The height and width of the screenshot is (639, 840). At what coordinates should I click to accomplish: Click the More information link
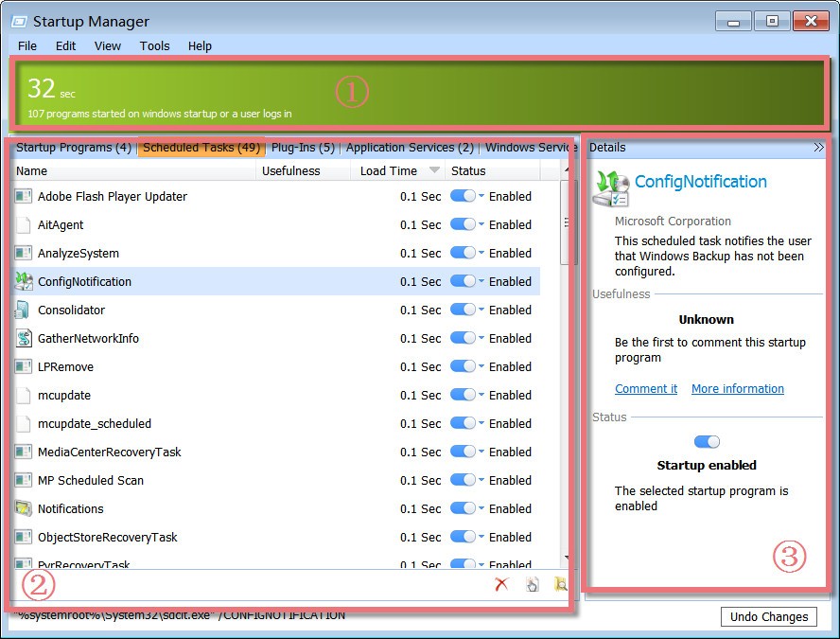click(x=737, y=389)
